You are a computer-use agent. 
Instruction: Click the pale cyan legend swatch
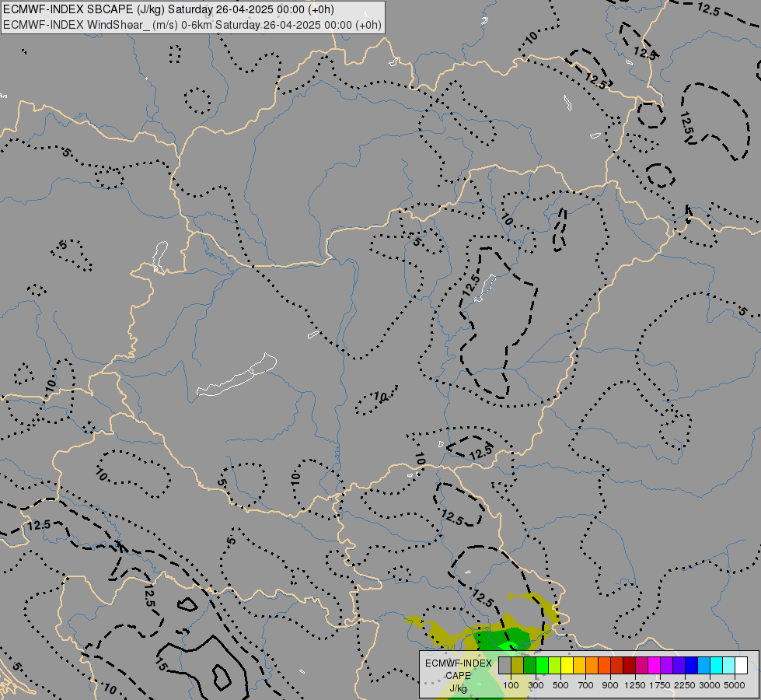click(729, 666)
